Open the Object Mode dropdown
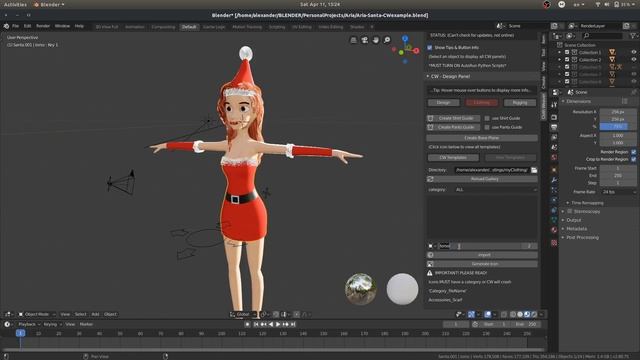640x360 pixels. coord(37,314)
